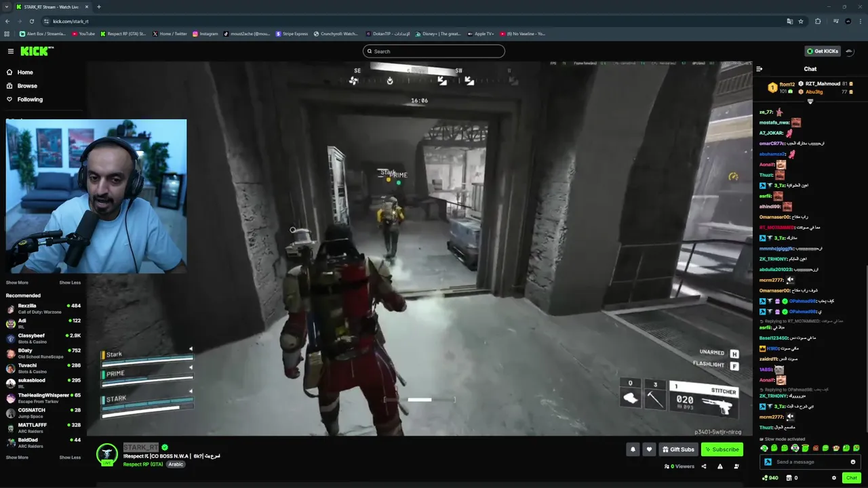Open chat settings gear icon
Screen dimensions: 868x488
[834, 478]
